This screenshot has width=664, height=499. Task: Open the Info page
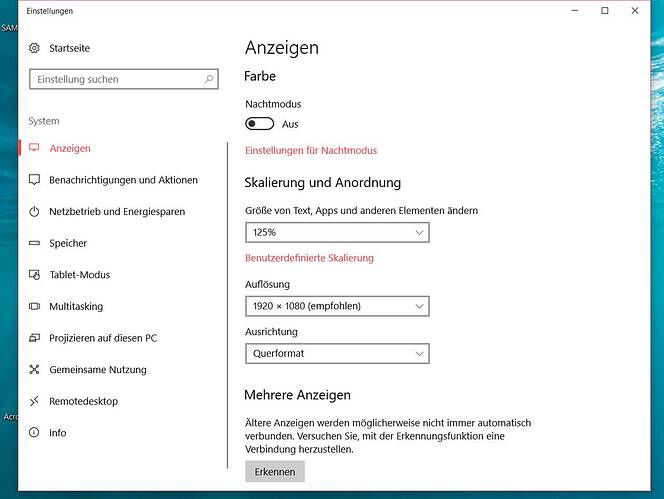[x=58, y=433]
